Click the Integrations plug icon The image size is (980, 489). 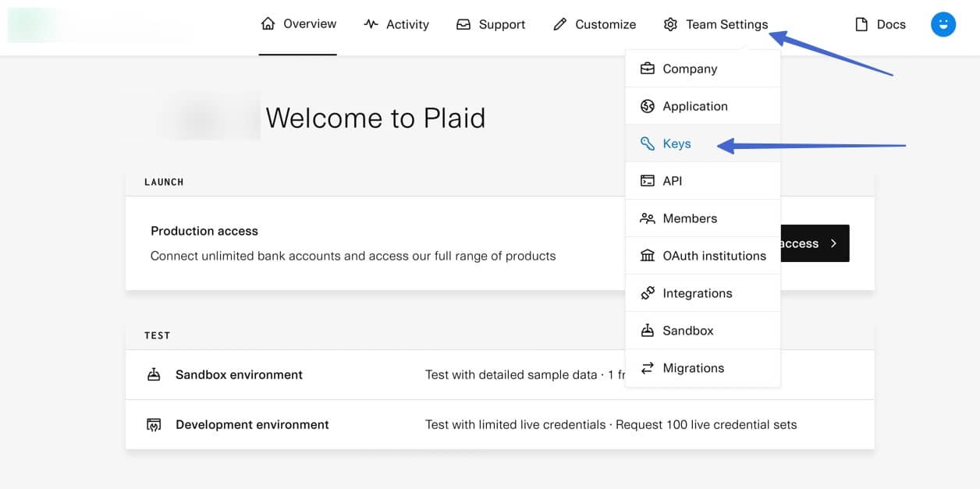[648, 293]
